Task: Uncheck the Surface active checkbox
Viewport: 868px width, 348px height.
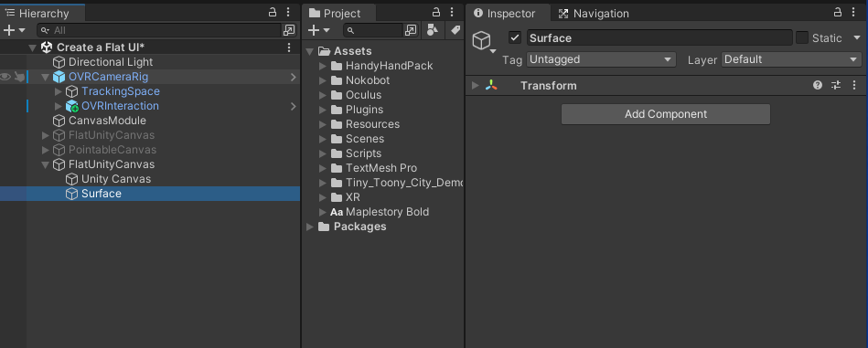Action: point(515,37)
